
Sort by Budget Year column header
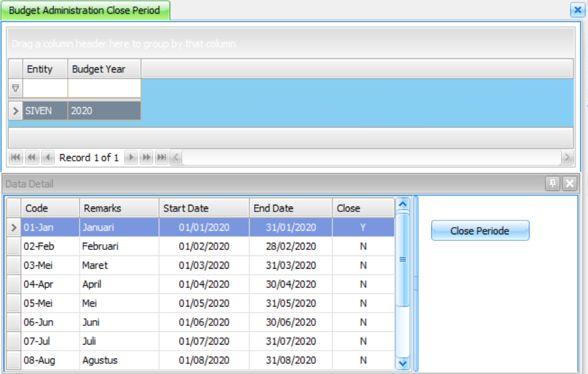pyautogui.click(x=104, y=69)
